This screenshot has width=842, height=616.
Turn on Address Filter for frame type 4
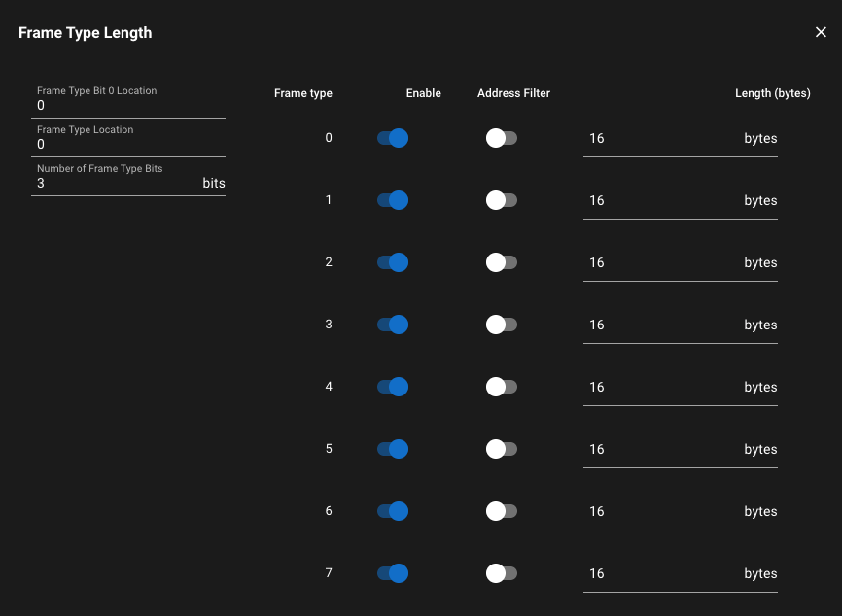pos(501,387)
